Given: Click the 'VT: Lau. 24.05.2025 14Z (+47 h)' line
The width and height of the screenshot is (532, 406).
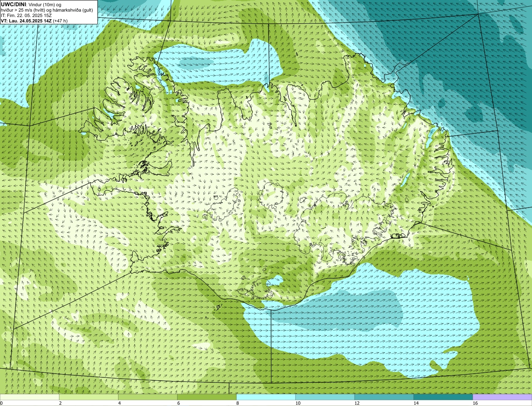Looking at the screenshot, I should 34,21.
